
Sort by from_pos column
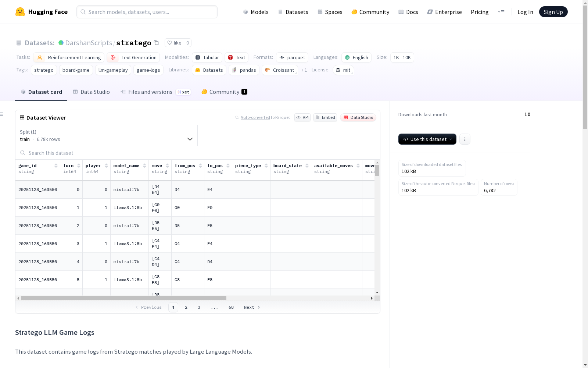(x=201, y=166)
